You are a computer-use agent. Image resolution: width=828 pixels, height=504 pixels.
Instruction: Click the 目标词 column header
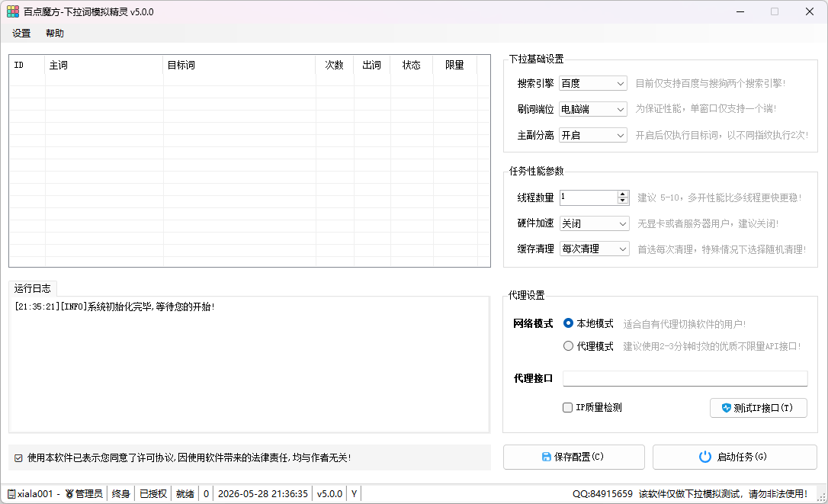coord(239,65)
